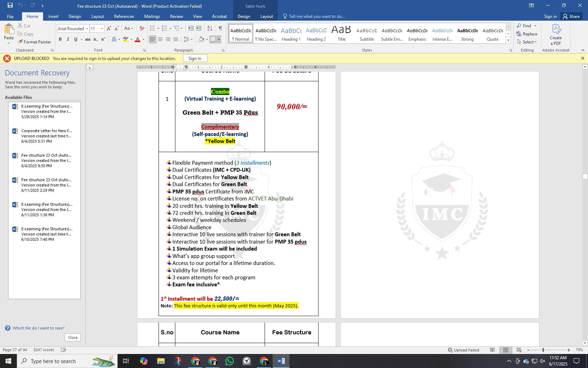588x368 pixels.
Task: Adjust the zoom slider handle
Action: [x=543, y=350]
